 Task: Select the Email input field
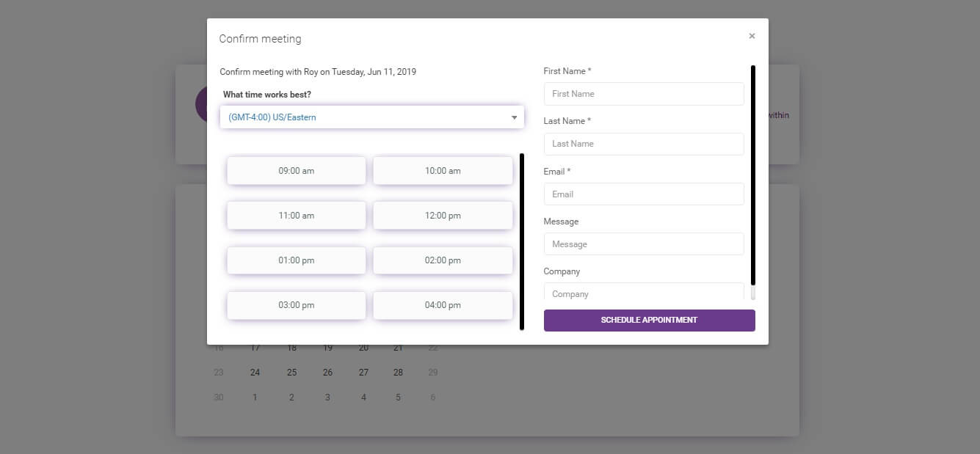click(x=643, y=194)
